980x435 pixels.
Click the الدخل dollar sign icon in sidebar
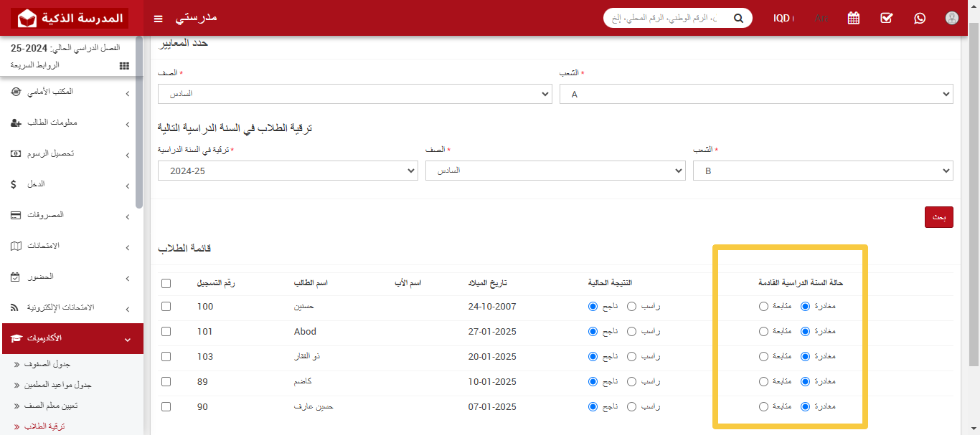pyautogui.click(x=13, y=185)
